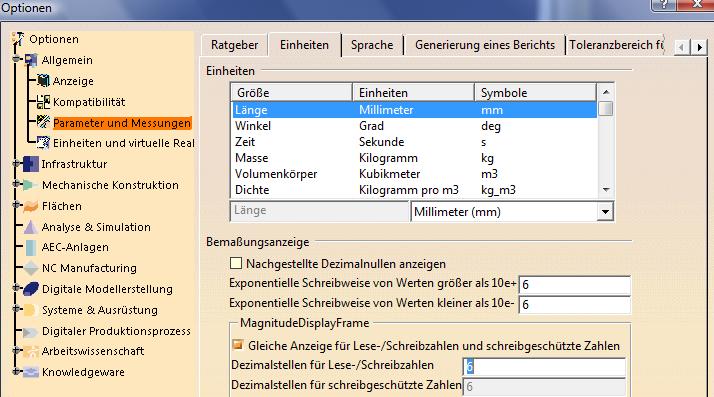The width and height of the screenshot is (714, 397).
Task: Select the Winkel row in units table
Action: [x=414, y=126]
